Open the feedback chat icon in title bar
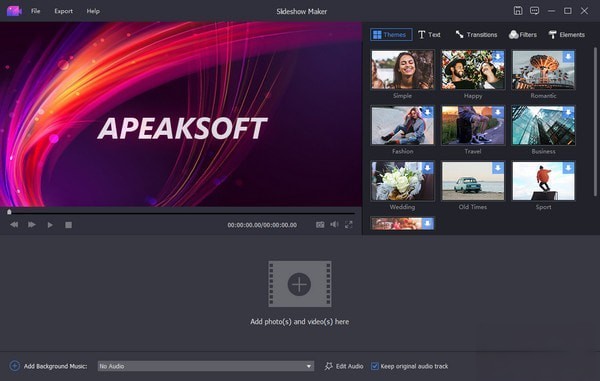Image resolution: width=600 pixels, height=381 pixels. pos(535,11)
